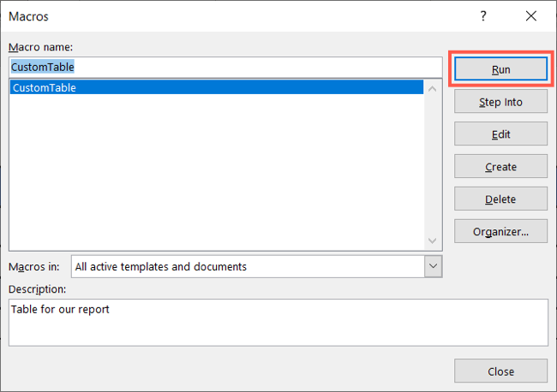Click the question mark help icon

pos(483,16)
